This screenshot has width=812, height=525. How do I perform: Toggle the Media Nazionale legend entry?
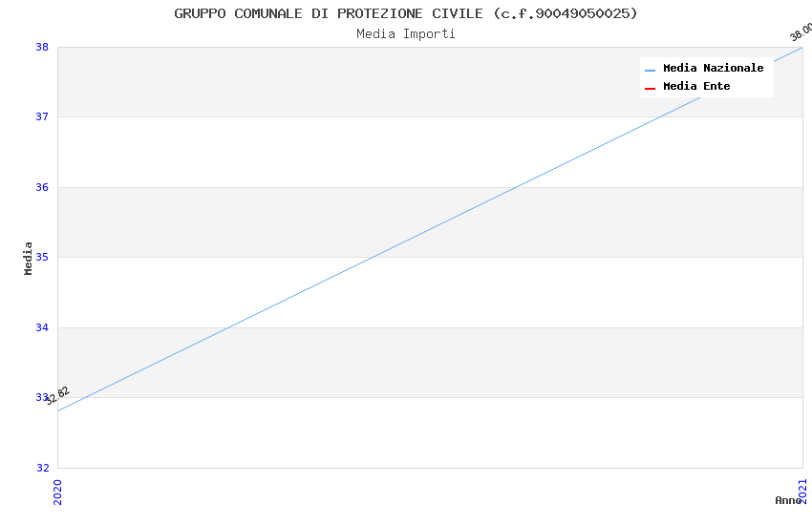point(713,69)
